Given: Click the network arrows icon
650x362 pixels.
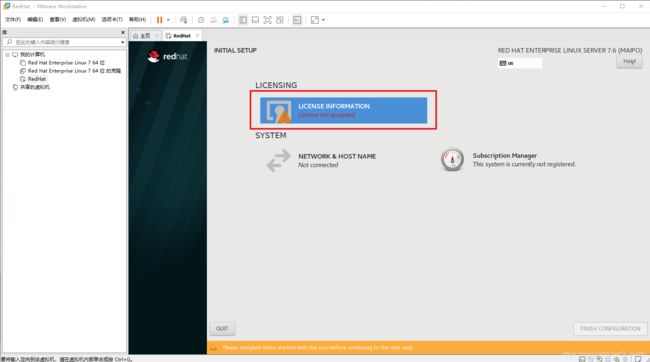Looking at the screenshot, I should (278, 160).
